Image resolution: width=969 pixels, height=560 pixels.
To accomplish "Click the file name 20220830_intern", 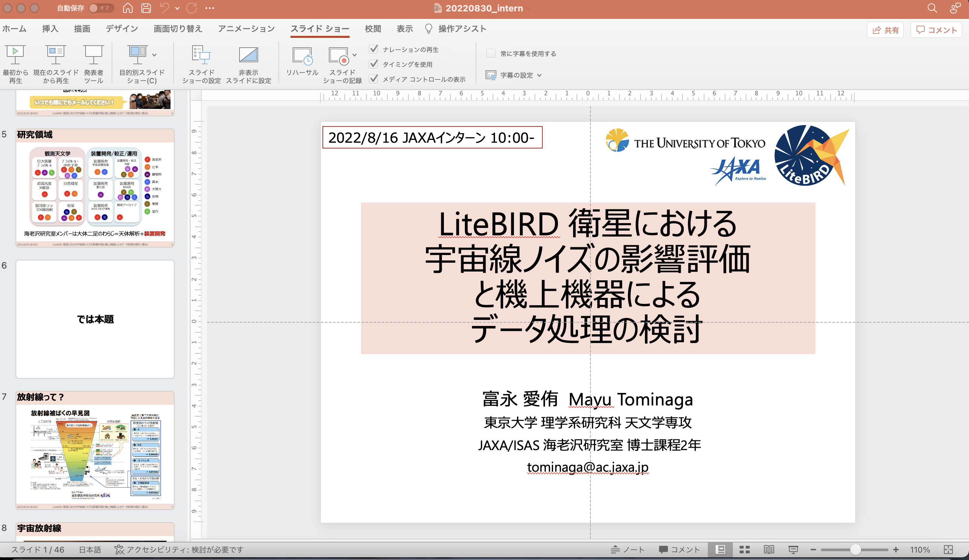I will tap(484, 8).
